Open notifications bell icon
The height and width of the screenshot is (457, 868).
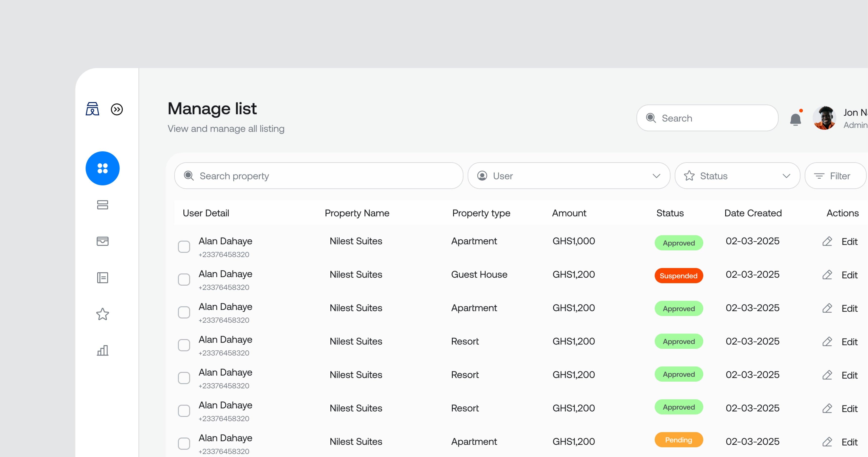click(795, 119)
